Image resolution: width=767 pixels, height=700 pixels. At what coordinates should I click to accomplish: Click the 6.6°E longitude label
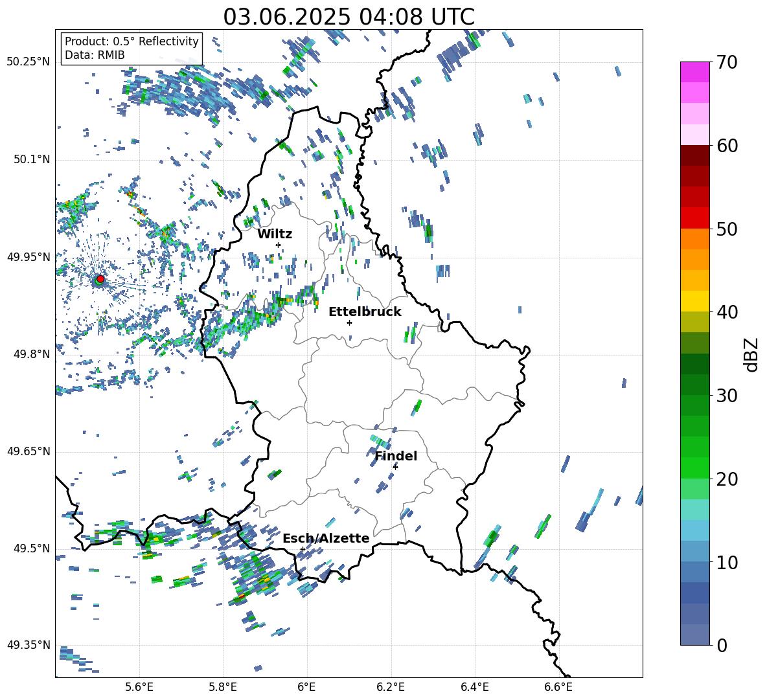click(x=558, y=687)
